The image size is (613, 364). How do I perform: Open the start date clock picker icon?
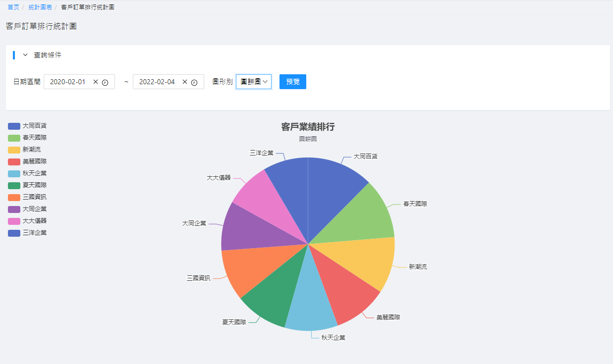[x=105, y=82]
